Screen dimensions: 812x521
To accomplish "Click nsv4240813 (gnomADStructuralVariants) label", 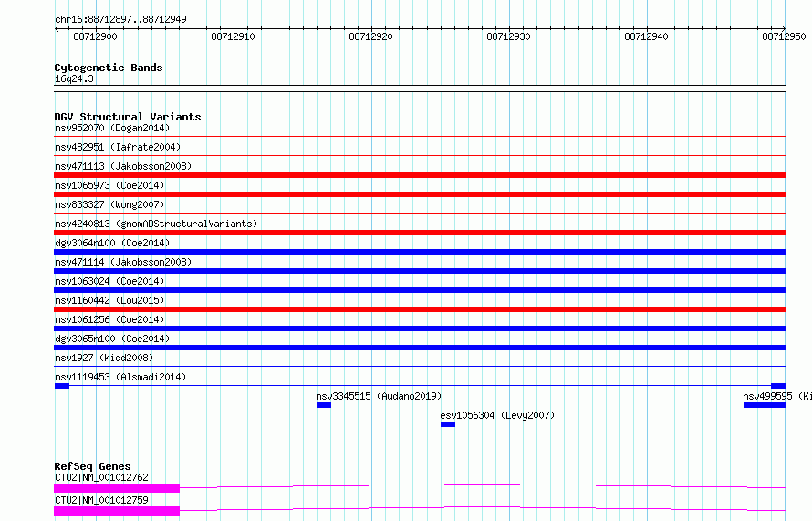I will click(156, 224).
